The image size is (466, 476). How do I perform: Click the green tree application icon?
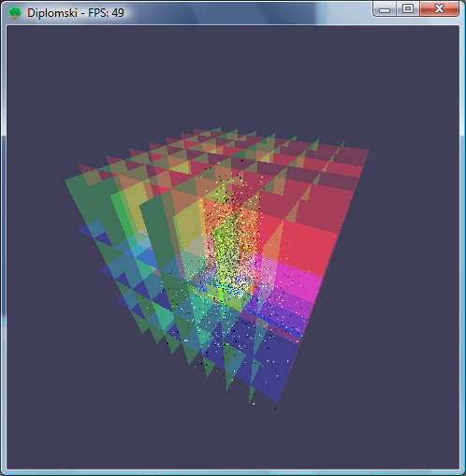click(15, 13)
